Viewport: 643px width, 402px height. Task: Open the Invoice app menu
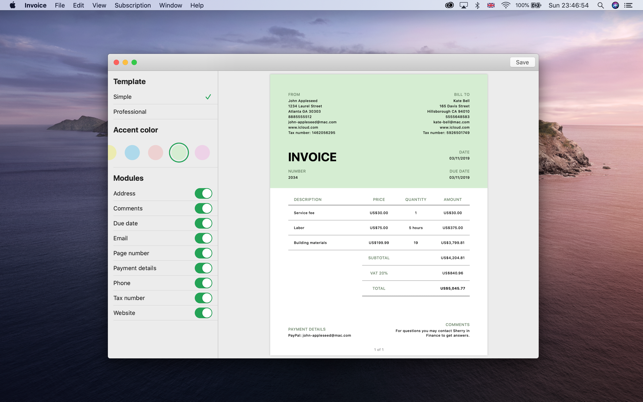(x=35, y=5)
